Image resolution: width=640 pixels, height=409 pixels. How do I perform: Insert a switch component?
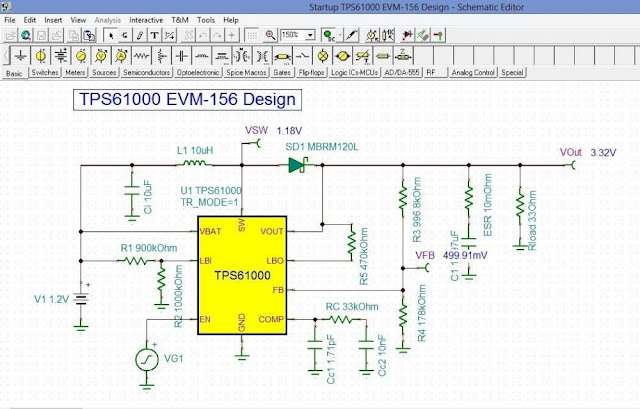pyautogui.click(x=302, y=56)
